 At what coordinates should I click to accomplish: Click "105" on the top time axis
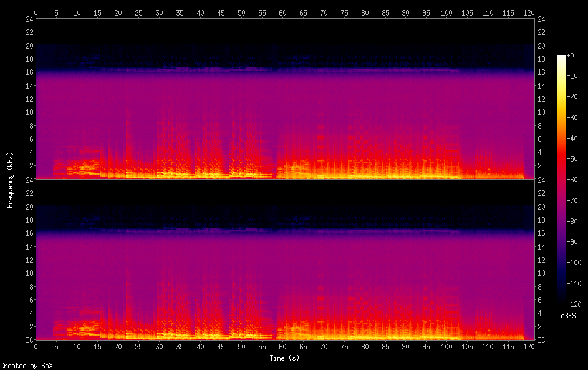point(467,12)
